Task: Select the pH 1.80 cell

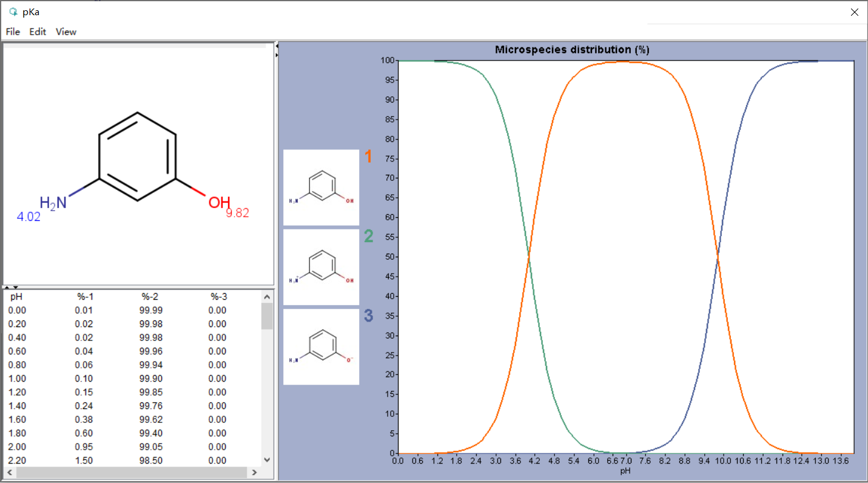Action: pos(16,433)
